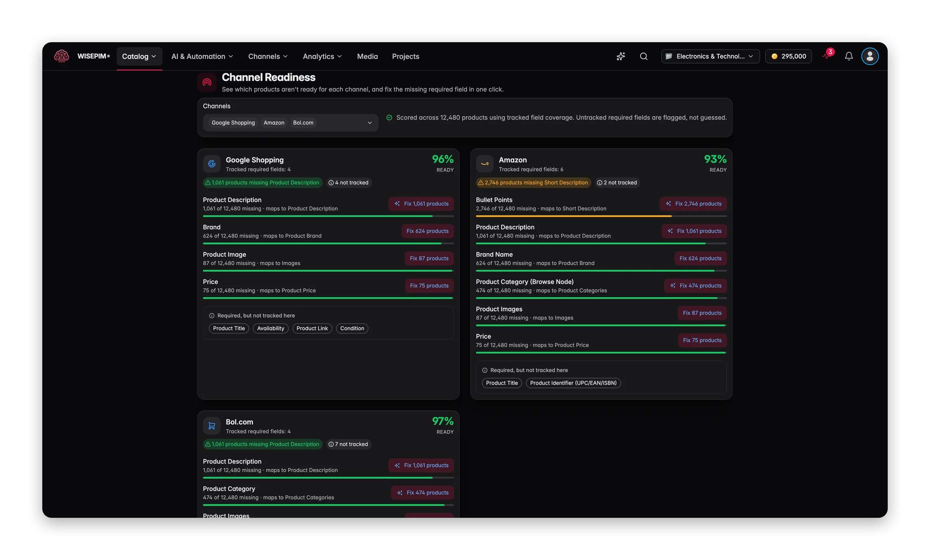Open the search magnifier icon
The height and width of the screenshot is (560, 930).
point(644,56)
